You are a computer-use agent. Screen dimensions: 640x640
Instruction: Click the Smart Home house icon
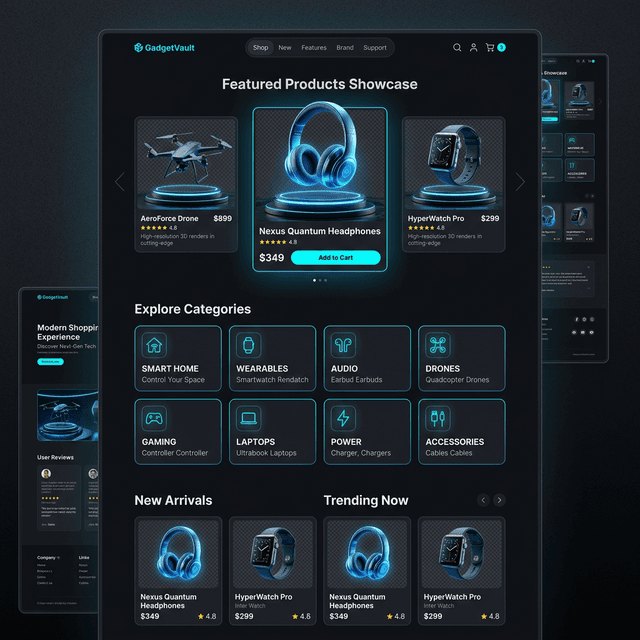(x=154, y=345)
